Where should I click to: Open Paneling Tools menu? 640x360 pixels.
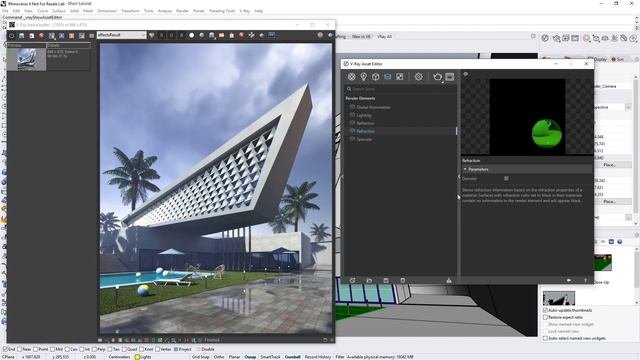(222, 11)
